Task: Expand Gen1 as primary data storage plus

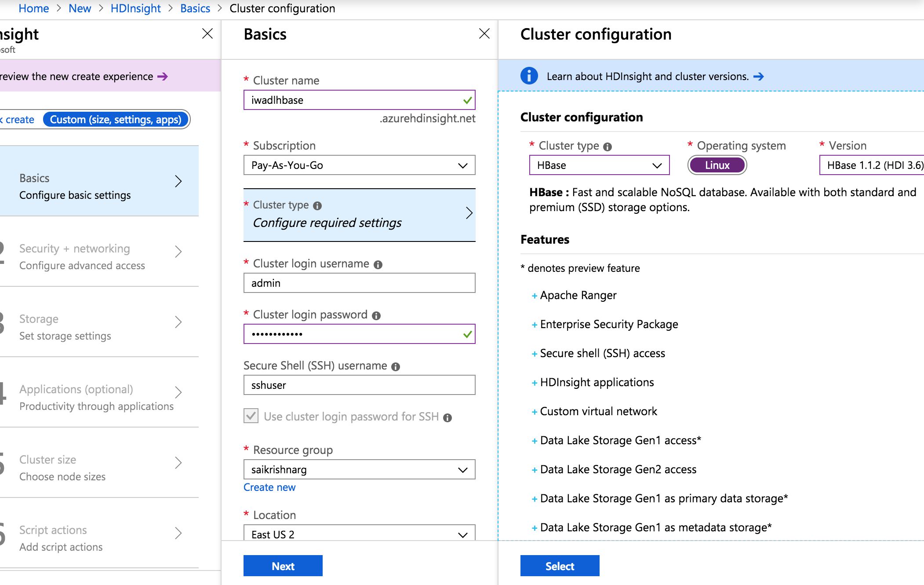Action: click(535, 499)
